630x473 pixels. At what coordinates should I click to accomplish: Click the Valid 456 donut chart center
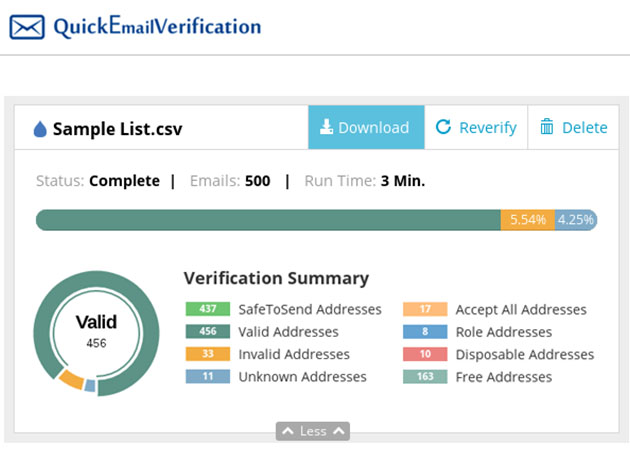point(96,333)
